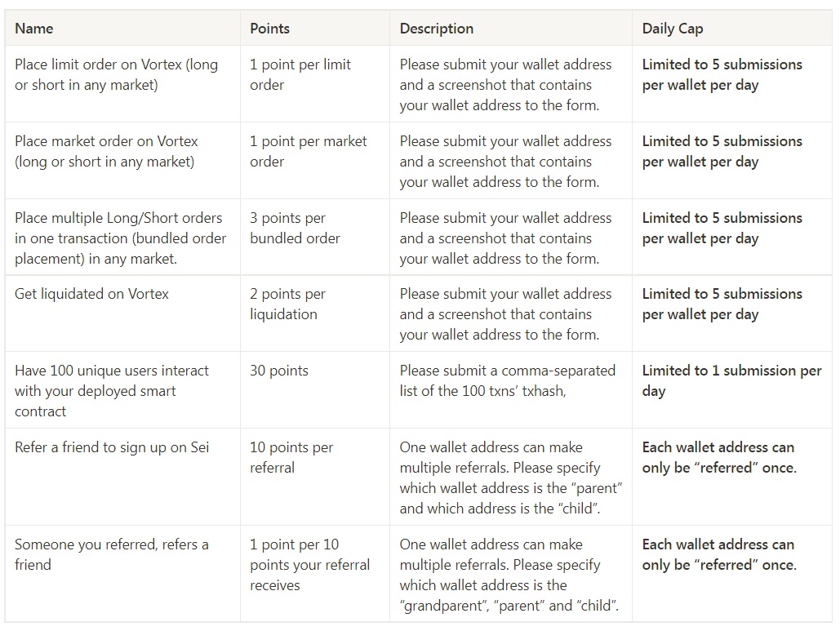Click the Description column header
Image resolution: width=840 pixels, height=631 pixels.
point(437,29)
